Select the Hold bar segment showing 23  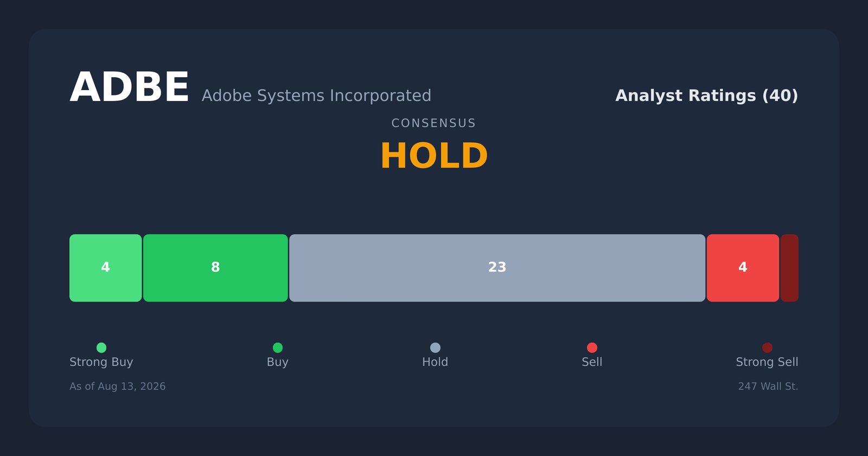[x=497, y=268]
